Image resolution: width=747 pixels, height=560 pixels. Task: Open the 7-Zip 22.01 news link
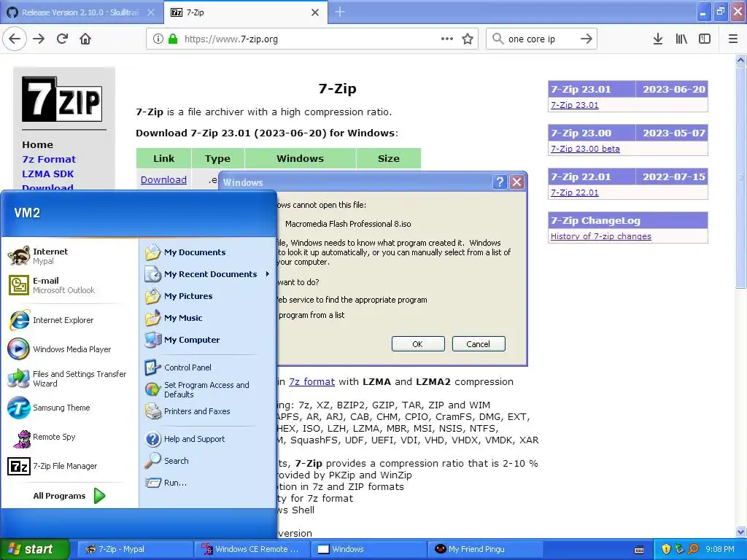coord(575,192)
